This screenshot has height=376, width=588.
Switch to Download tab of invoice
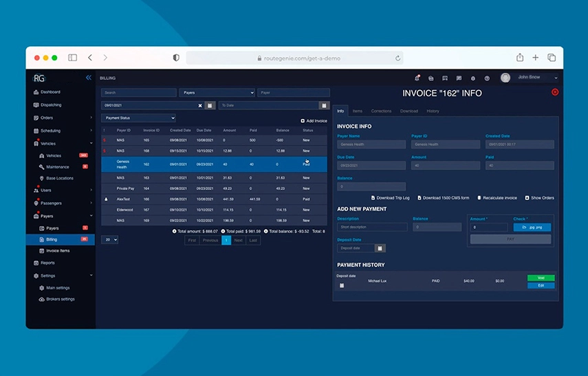click(409, 111)
